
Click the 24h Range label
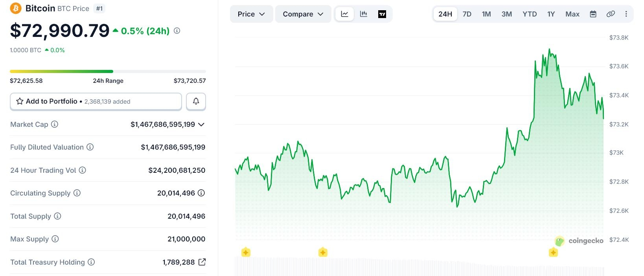[108, 80]
